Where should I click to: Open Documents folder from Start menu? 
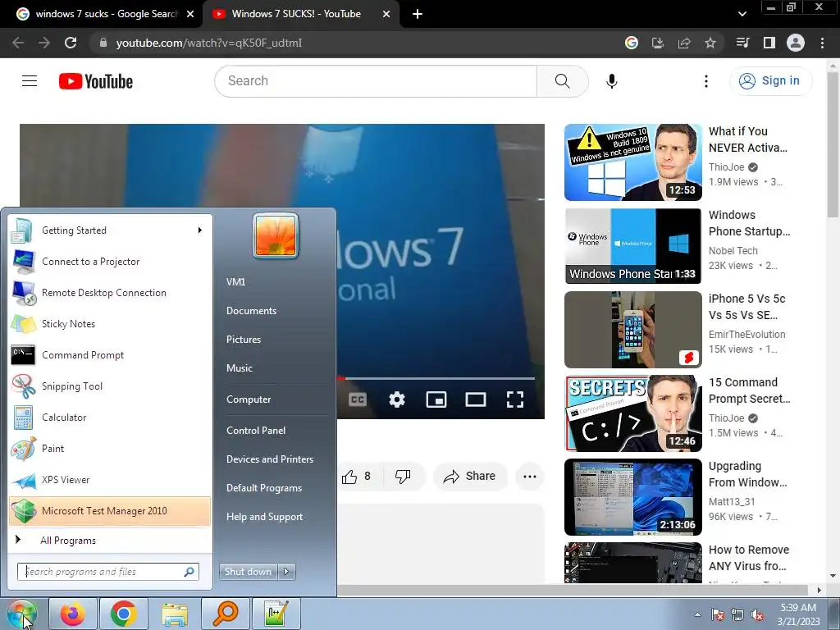(251, 311)
